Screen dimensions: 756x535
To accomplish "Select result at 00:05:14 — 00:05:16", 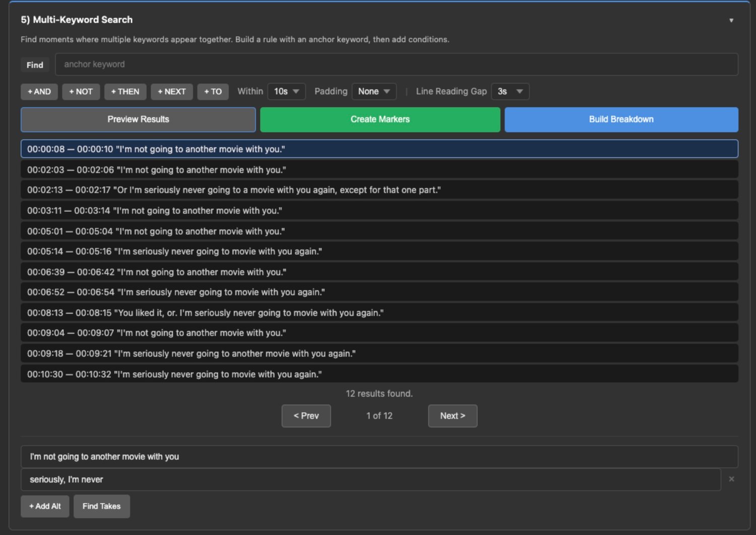I will 380,252.
